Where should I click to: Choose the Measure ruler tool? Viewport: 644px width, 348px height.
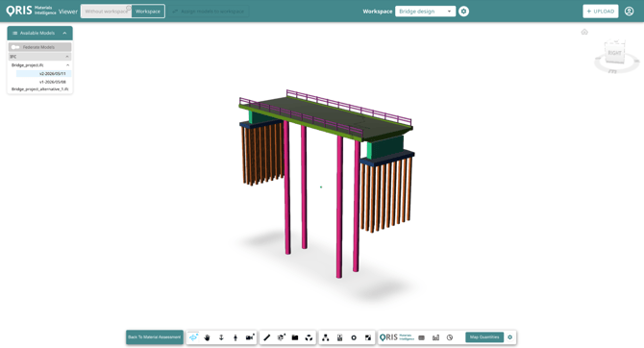click(266, 337)
